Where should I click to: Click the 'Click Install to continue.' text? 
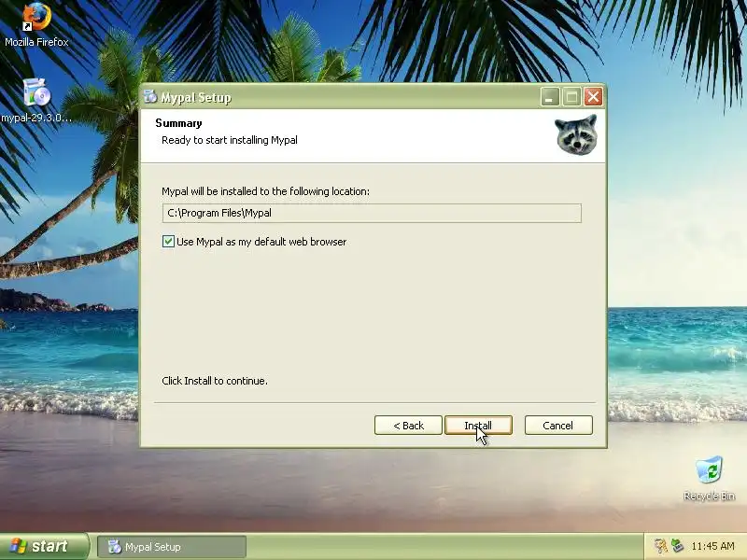point(215,381)
